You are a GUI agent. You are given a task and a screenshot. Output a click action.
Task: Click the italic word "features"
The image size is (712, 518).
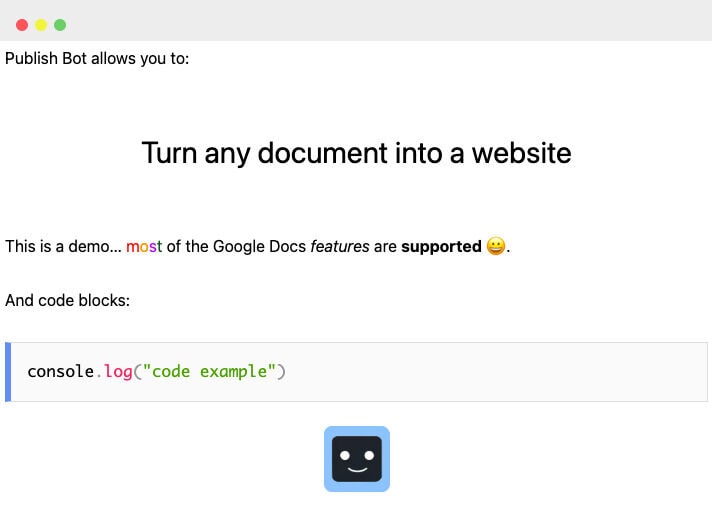click(340, 246)
